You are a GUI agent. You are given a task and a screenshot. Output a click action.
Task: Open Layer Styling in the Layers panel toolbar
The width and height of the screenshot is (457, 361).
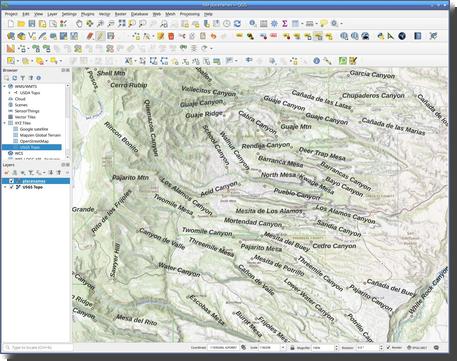[x=7, y=172]
